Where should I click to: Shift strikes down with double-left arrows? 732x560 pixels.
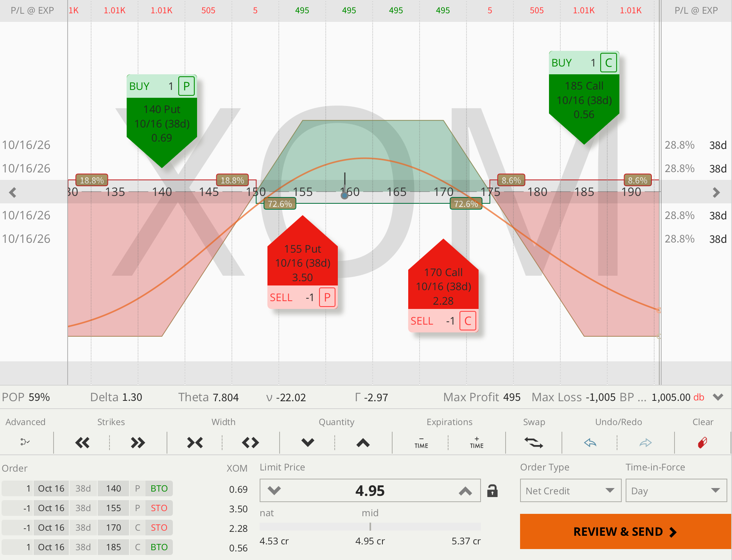click(82, 443)
